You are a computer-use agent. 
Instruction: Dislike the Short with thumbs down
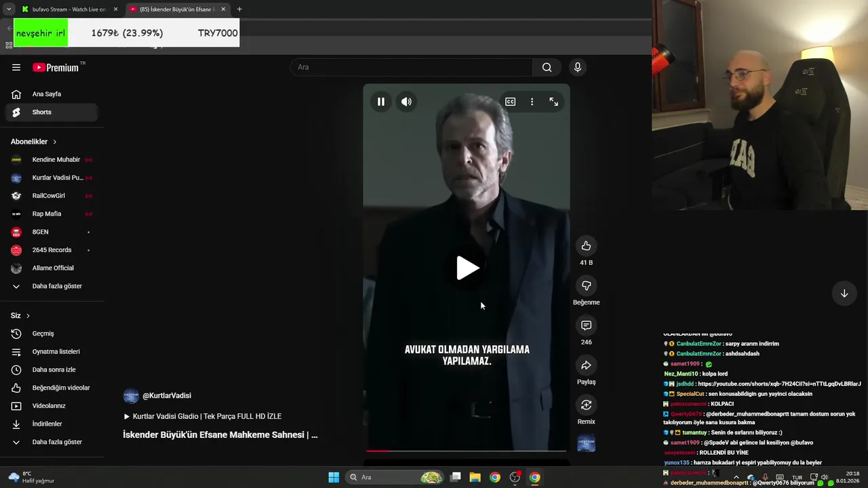tap(586, 286)
